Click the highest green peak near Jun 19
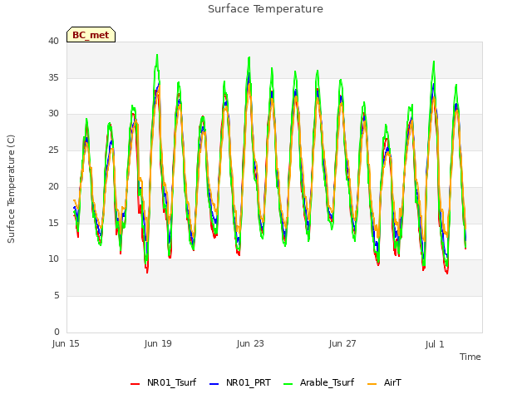 click(157, 56)
